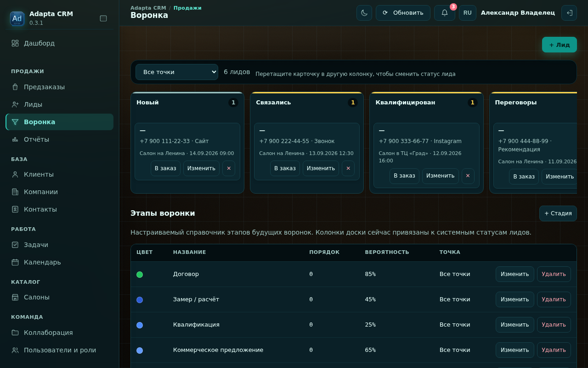
Task: Click Пользователи и роли icon
Action: [x=15, y=350]
